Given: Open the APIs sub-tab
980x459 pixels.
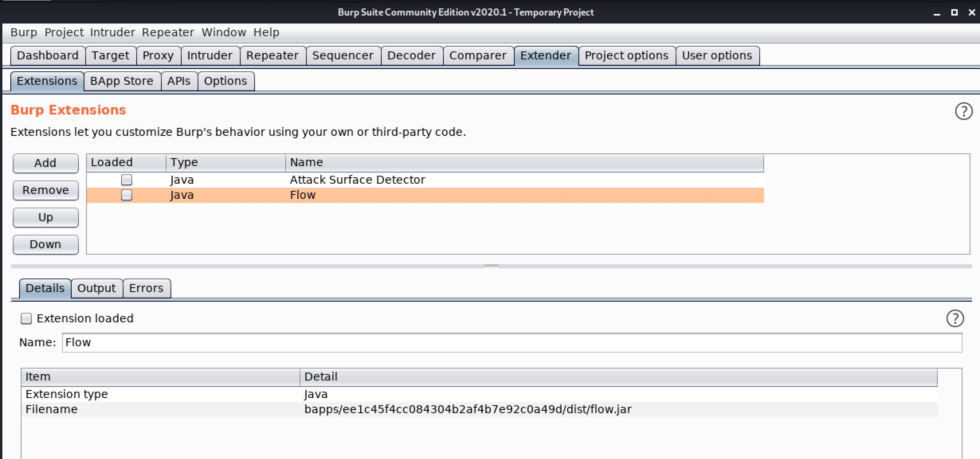Looking at the screenshot, I should click(179, 81).
